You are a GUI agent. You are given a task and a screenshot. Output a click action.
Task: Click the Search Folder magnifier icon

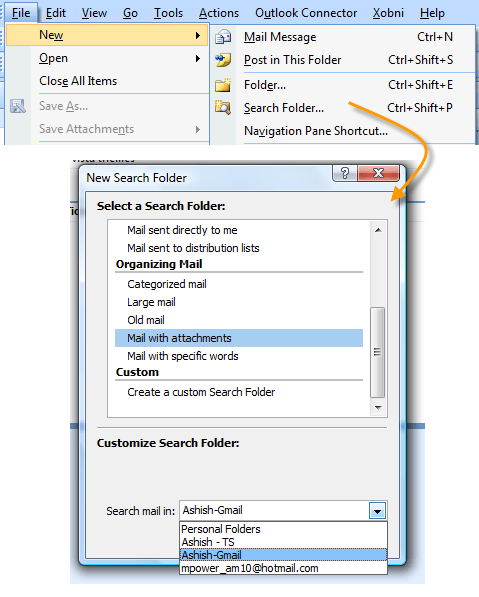(x=223, y=108)
